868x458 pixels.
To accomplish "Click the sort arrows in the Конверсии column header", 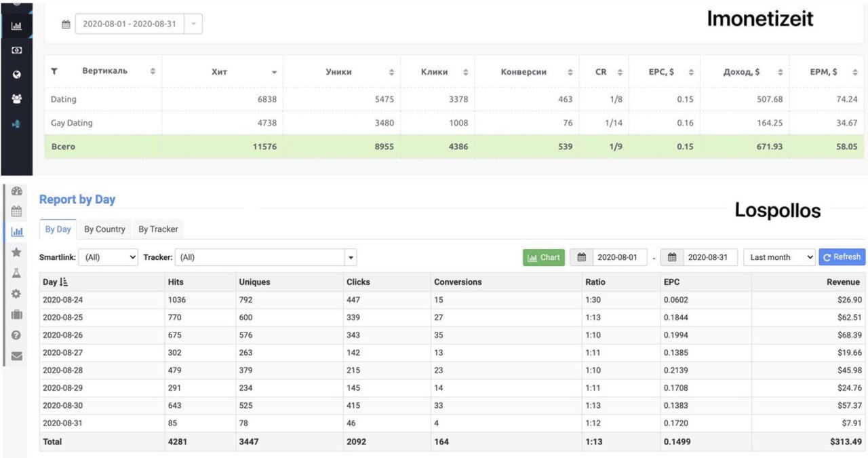I will 570,72.
